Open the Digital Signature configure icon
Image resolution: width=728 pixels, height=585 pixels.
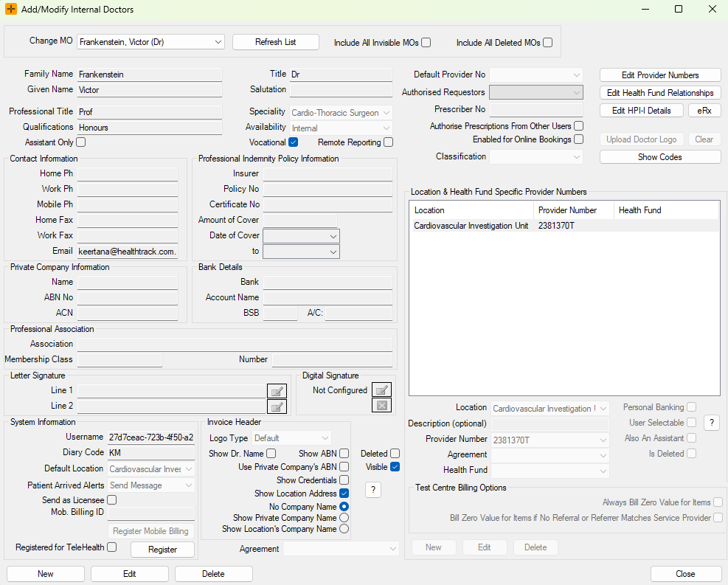[381, 390]
